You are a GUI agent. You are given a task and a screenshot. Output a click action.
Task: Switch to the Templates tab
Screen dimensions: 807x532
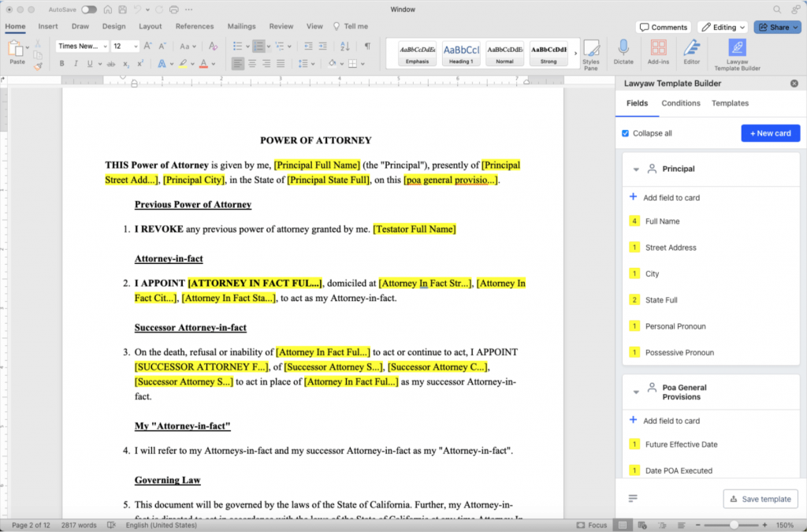pos(730,103)
